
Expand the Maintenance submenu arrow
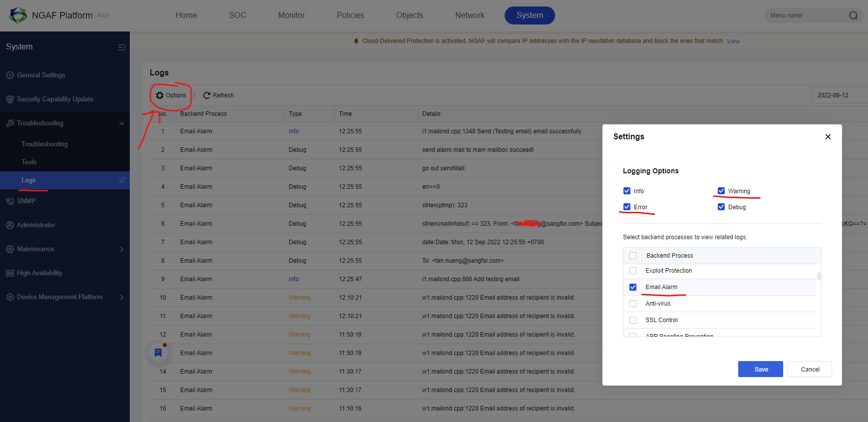coord(122,249)
